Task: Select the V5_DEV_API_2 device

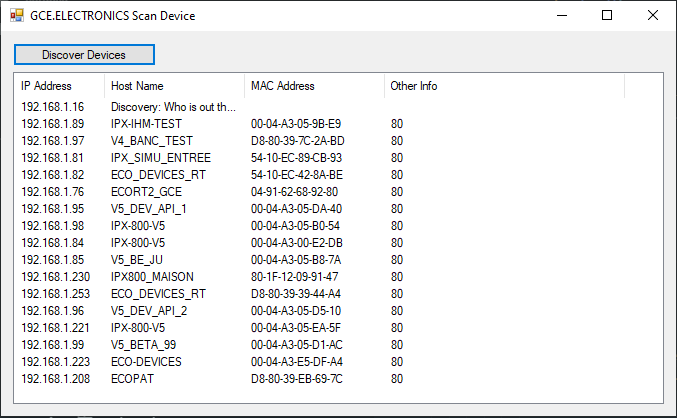Action: (x=148, y=311)
